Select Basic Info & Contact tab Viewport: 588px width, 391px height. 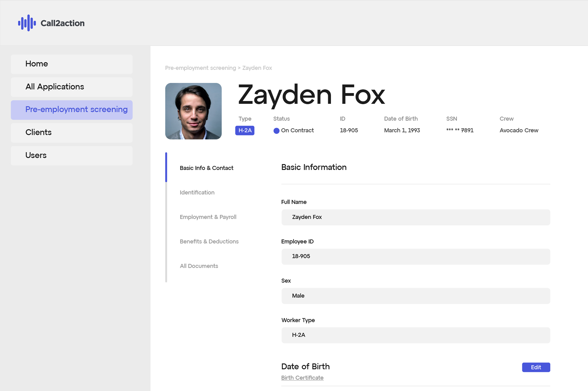click(x=206, y=168)
